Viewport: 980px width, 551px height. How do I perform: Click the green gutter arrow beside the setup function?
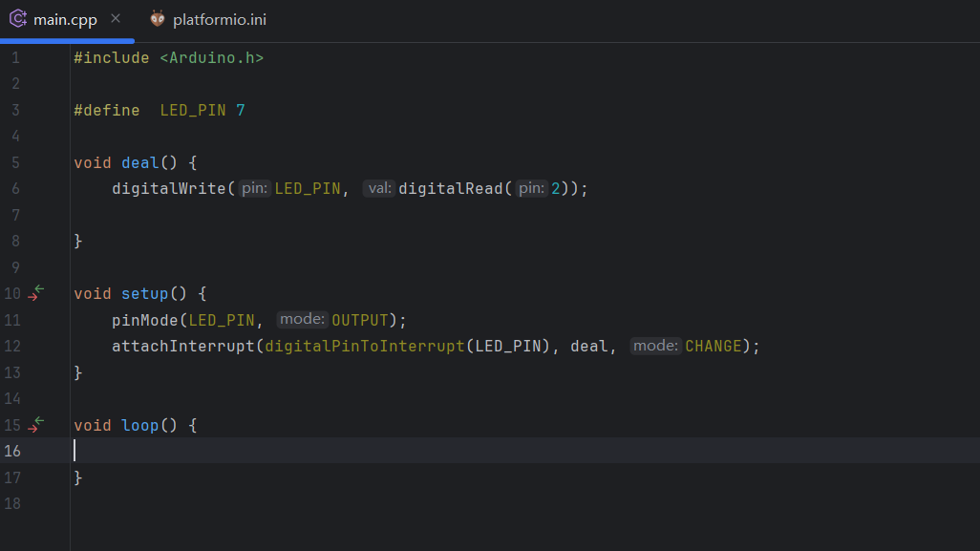[39, 288]
